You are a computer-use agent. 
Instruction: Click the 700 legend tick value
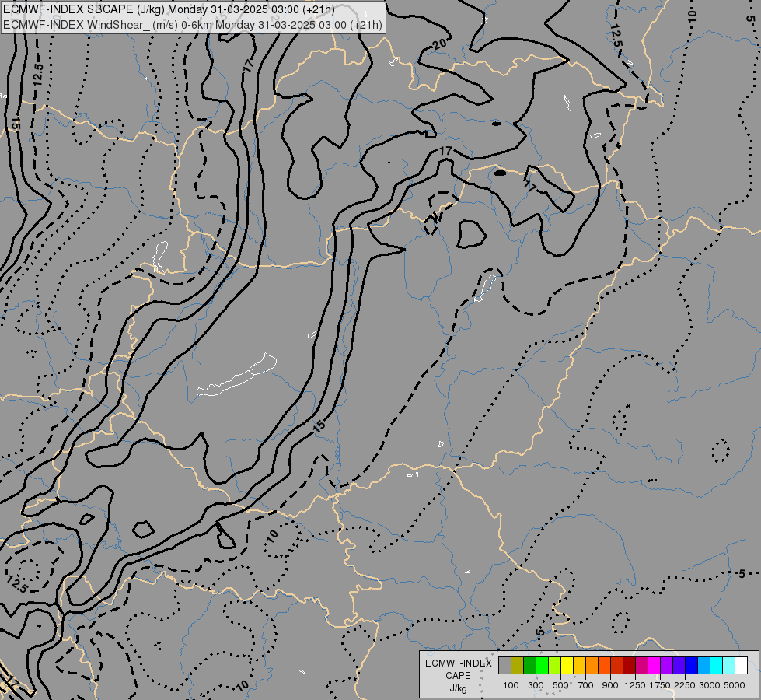[586, 685]
